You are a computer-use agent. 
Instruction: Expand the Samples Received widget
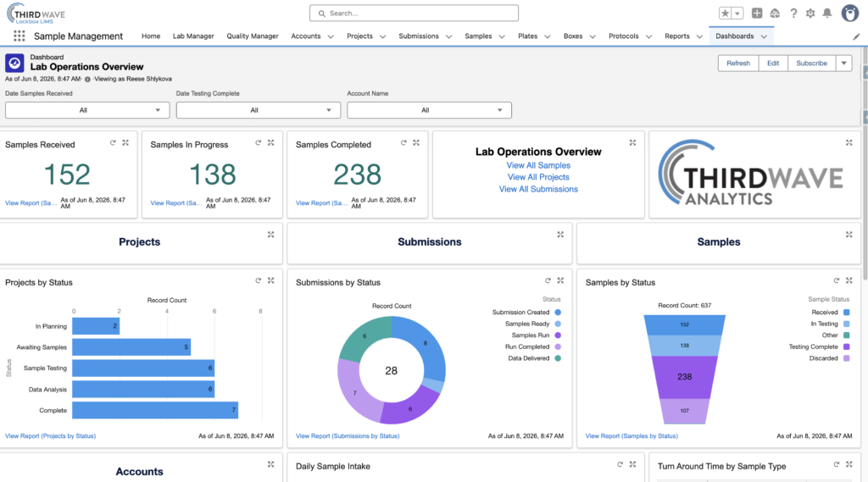125,143
